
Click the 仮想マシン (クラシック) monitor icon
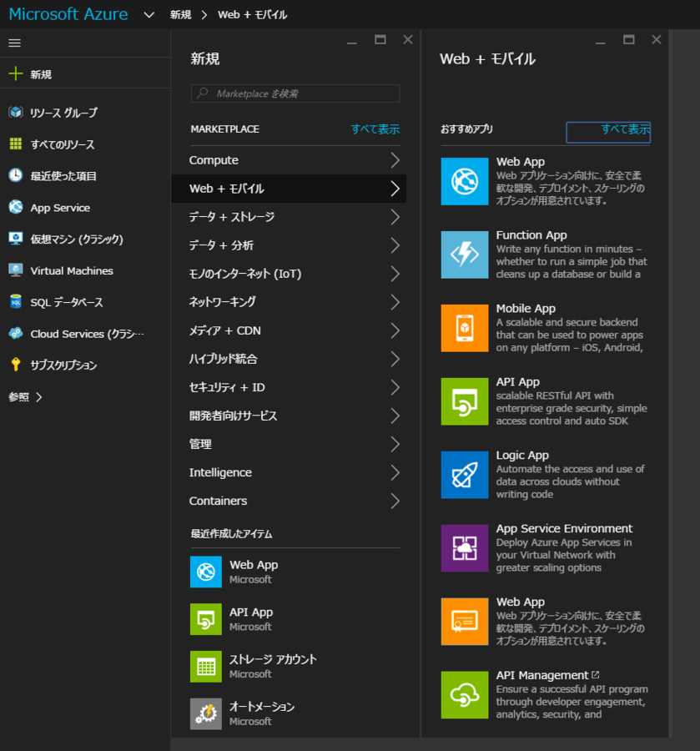click(x=16, y=239)
